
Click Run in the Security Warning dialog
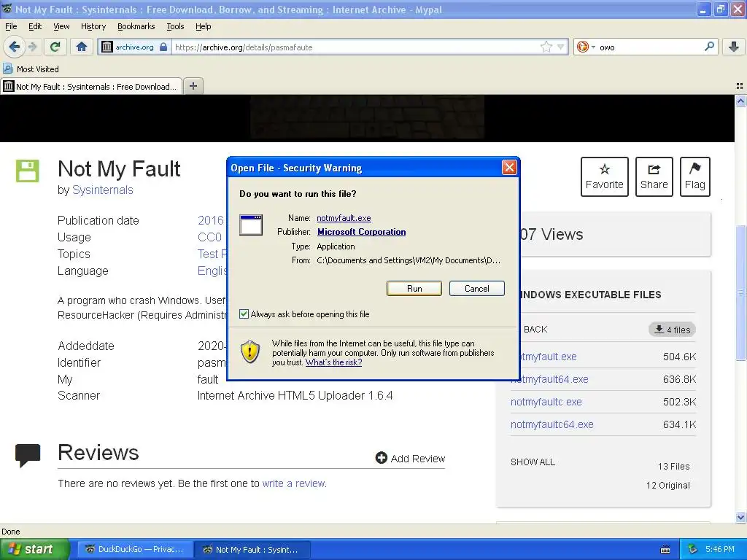414,289
